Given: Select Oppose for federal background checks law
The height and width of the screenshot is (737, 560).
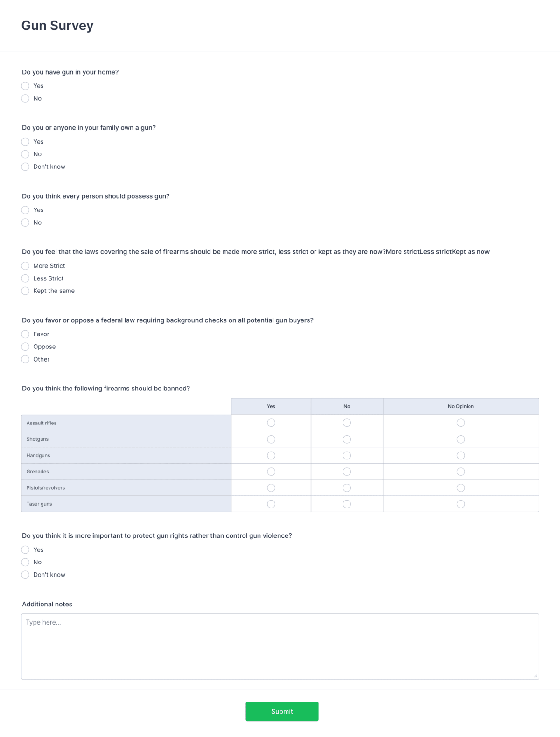Looking at the screenshot, I should coord(26,347).
